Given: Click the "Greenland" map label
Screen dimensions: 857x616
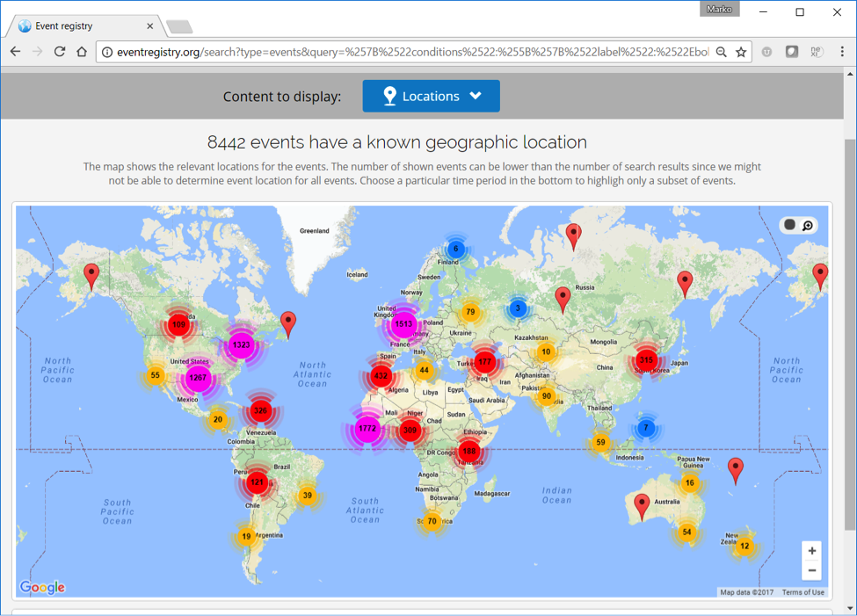Looking at the screenshot, I should point(315,230).
